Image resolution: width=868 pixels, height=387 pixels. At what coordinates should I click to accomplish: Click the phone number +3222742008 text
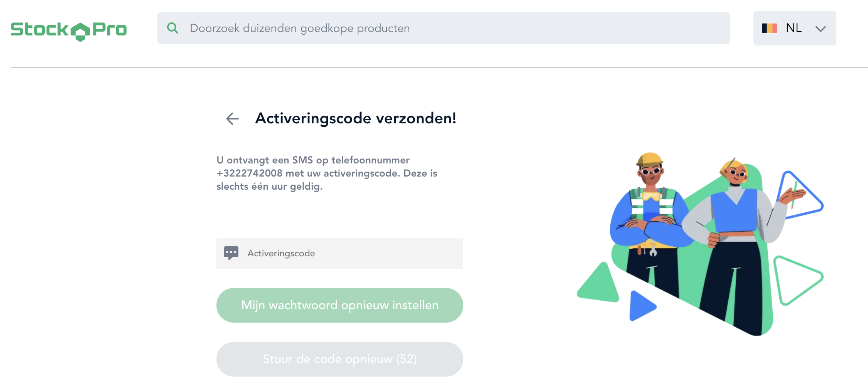[250, 173]
